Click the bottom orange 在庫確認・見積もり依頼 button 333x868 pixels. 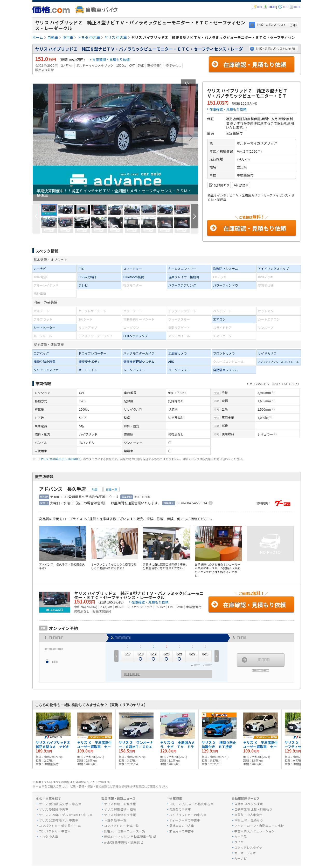click(251, 605)
